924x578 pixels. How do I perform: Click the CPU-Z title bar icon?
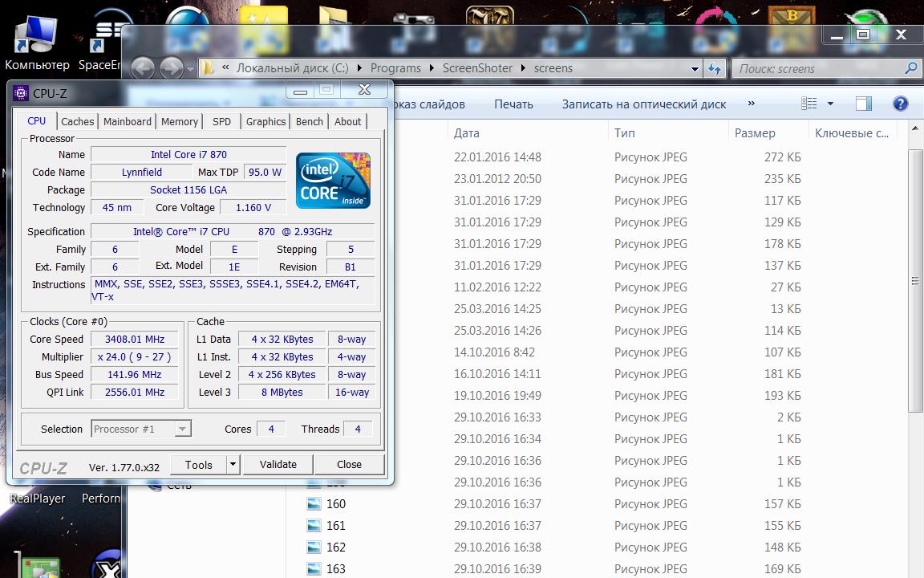[21, 93]
